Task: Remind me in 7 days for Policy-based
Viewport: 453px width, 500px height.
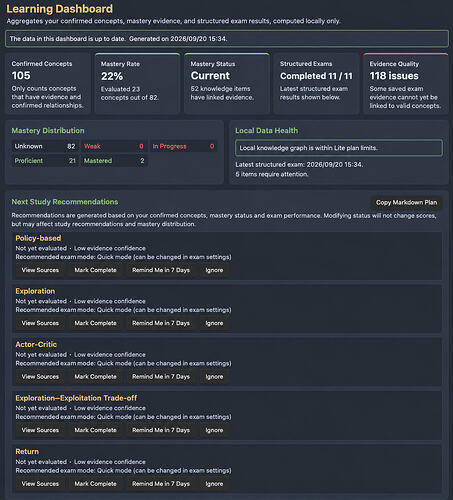Action: (161, 270)
